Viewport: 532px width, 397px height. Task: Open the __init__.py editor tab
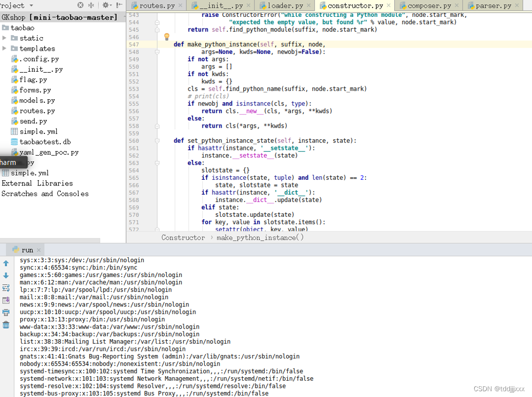221,6
